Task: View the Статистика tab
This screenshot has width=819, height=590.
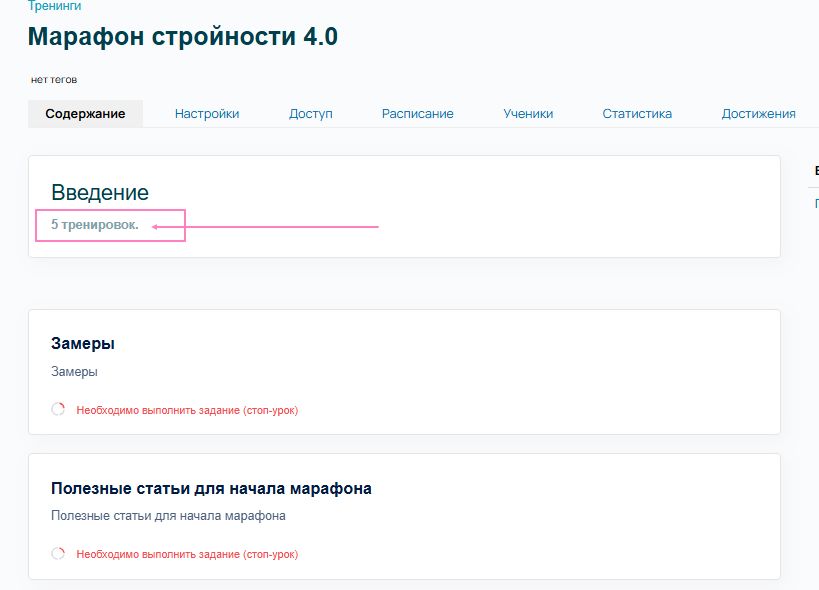Action: [637, 114]
